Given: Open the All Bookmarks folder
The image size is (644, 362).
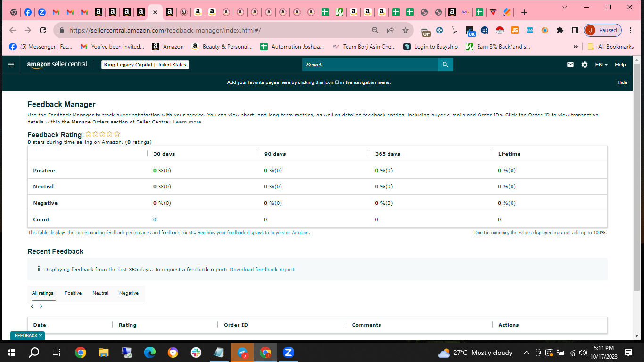Looking at the screenshot, I should [611, 47].
